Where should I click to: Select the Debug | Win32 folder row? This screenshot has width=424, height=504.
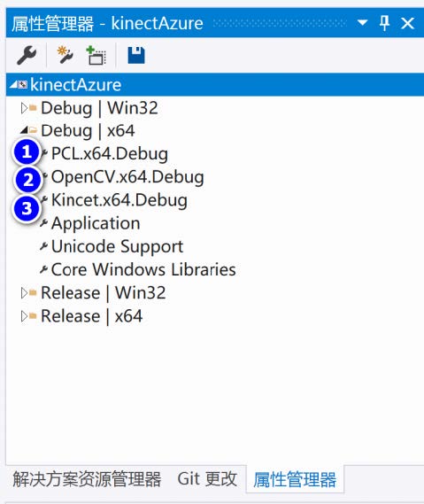click(x=99, y=108)
